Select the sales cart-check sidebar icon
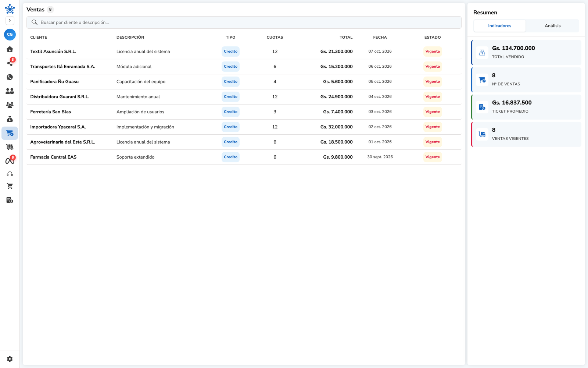The height and width of the screenshot is (368, 588). coord(10,133)
